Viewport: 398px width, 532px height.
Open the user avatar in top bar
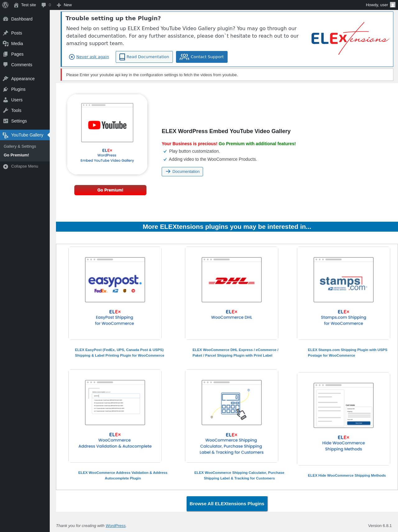[x=393, y=5]
